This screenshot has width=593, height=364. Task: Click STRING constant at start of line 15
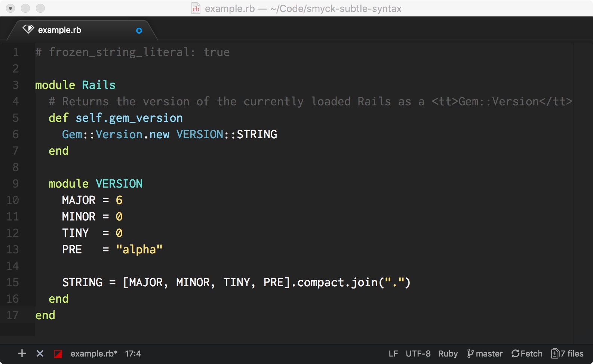82,282
